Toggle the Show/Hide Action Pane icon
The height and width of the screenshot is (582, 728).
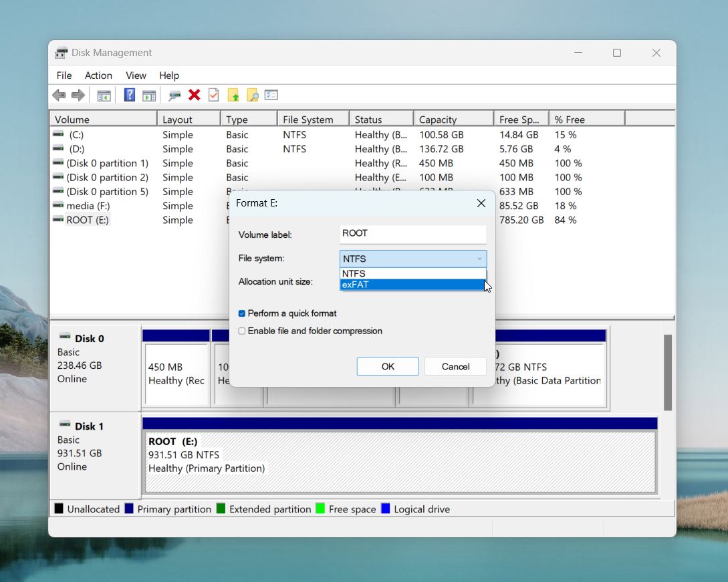point(149,96)
